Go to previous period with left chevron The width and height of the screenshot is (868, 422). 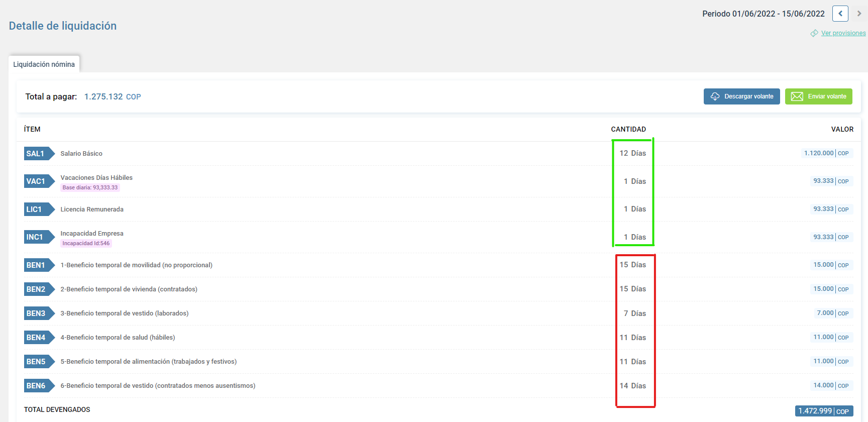(840, 14)
